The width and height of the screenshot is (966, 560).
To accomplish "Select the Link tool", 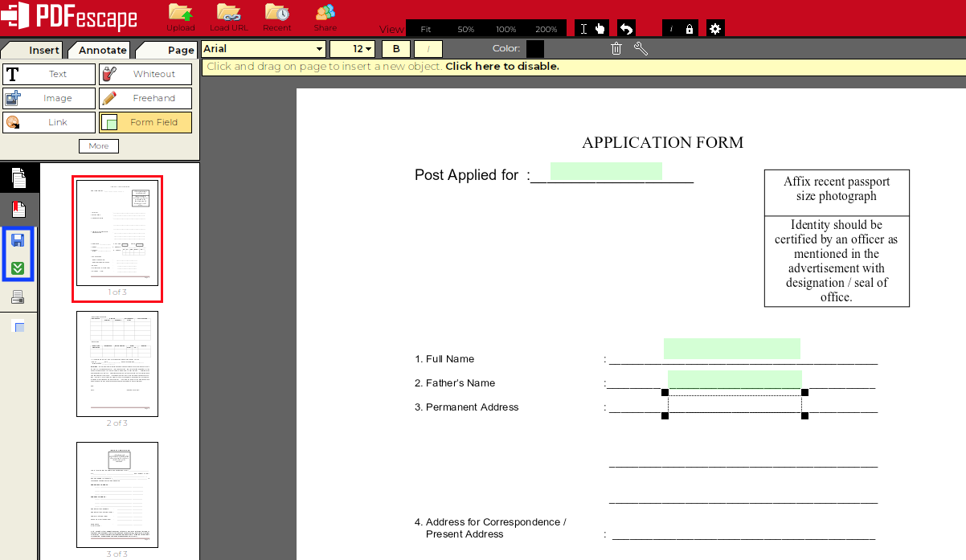I will [x=48, y=122].
